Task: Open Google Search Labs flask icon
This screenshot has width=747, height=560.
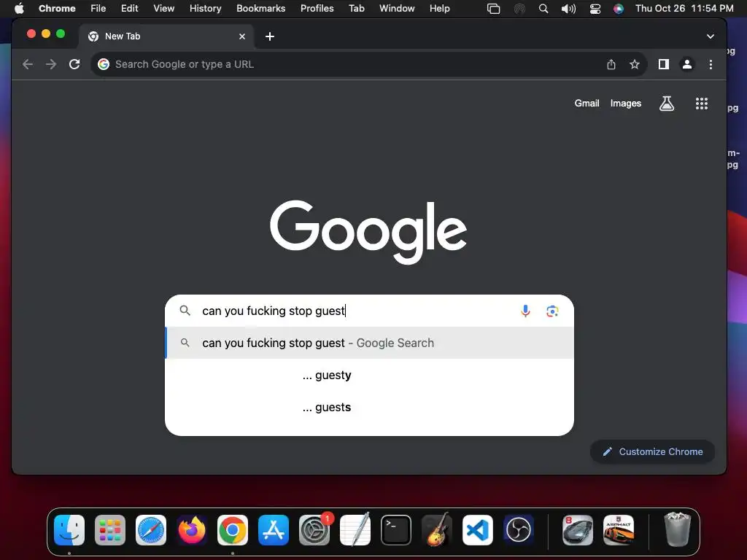Action: (667, 104)
